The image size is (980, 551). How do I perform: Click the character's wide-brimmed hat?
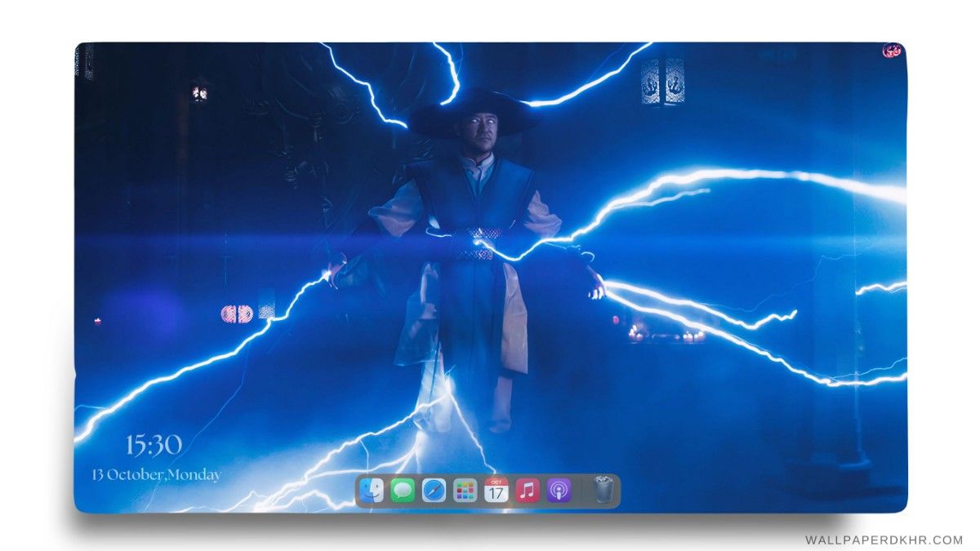[474, 114]
